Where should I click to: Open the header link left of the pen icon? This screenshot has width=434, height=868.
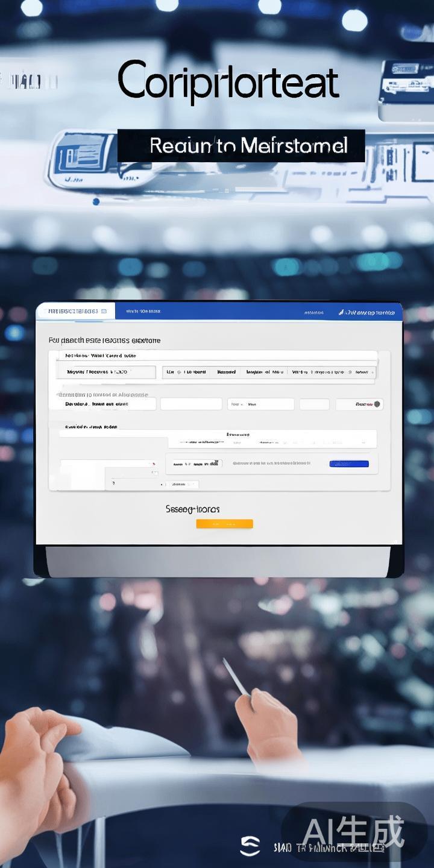[314, 313]
